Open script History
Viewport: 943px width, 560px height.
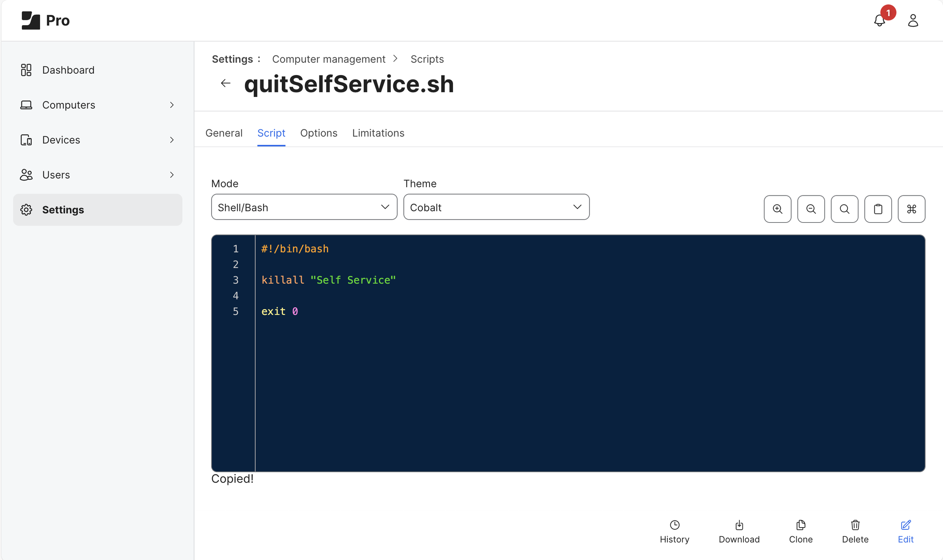[674, 531]
